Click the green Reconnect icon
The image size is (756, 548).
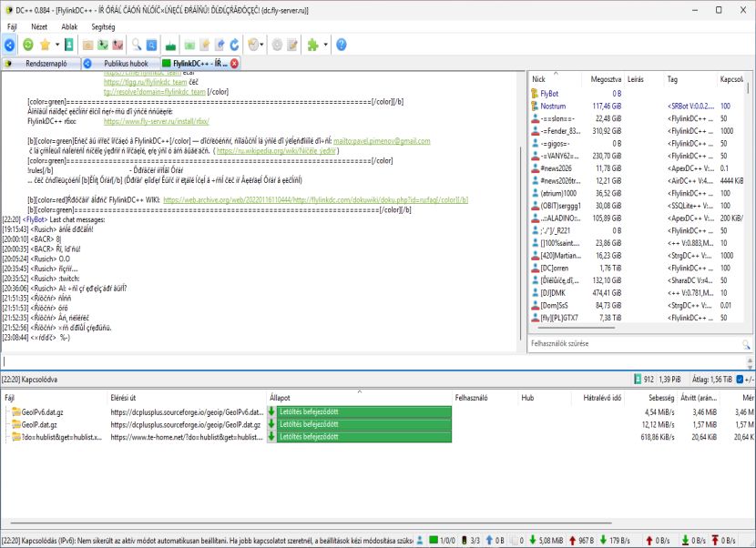click(x=28, y=45)
